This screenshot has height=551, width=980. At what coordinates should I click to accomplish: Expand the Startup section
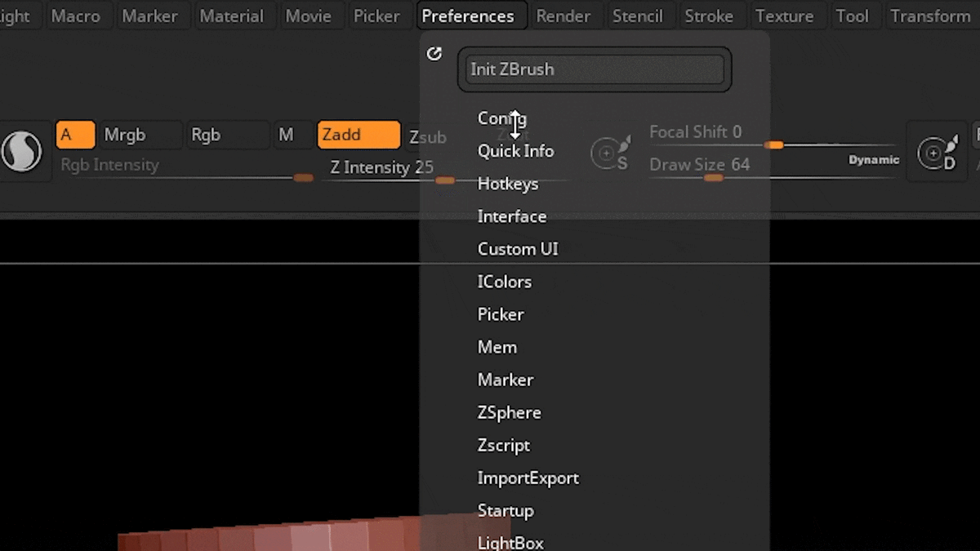[x=506, y=510]
